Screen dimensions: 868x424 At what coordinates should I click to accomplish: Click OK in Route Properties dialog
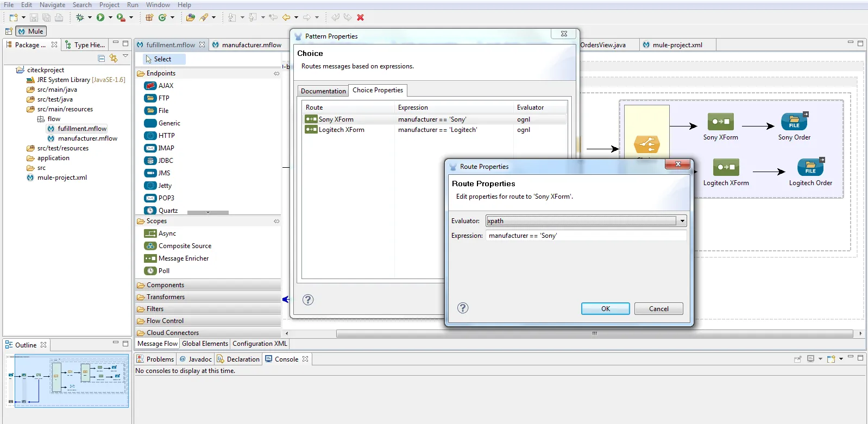click(x=606, y=308)
